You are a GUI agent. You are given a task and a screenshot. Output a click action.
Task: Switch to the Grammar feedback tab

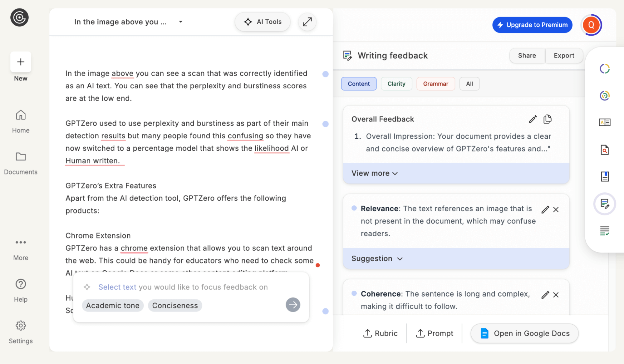[x=435, y=84]
